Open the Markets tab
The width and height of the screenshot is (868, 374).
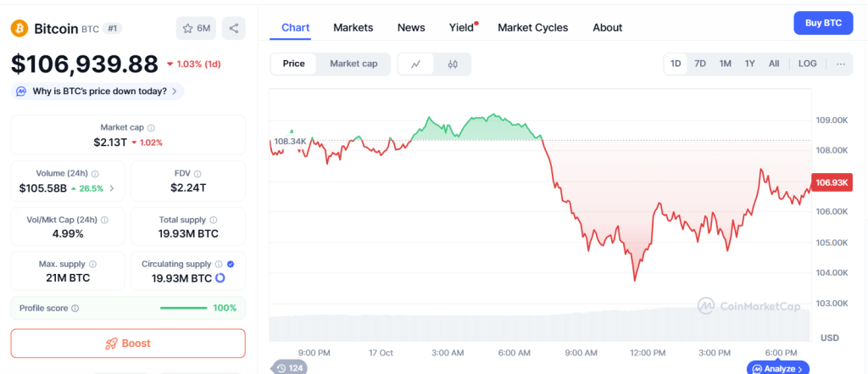pyautogui.click(x=353, y=27)
